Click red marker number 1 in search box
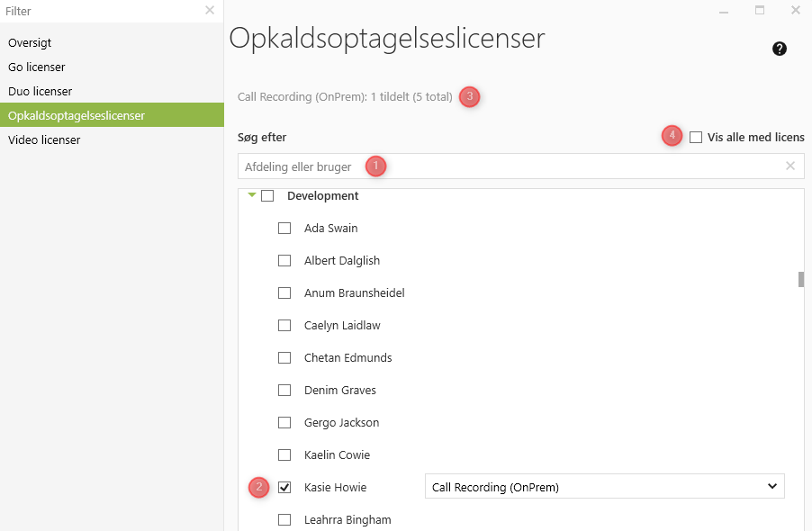812x531 pixels. 376,166
